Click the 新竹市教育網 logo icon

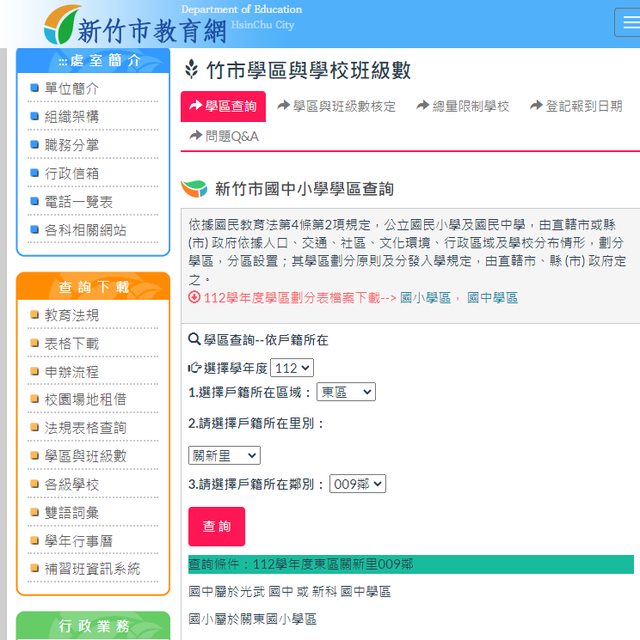[62, 24]
